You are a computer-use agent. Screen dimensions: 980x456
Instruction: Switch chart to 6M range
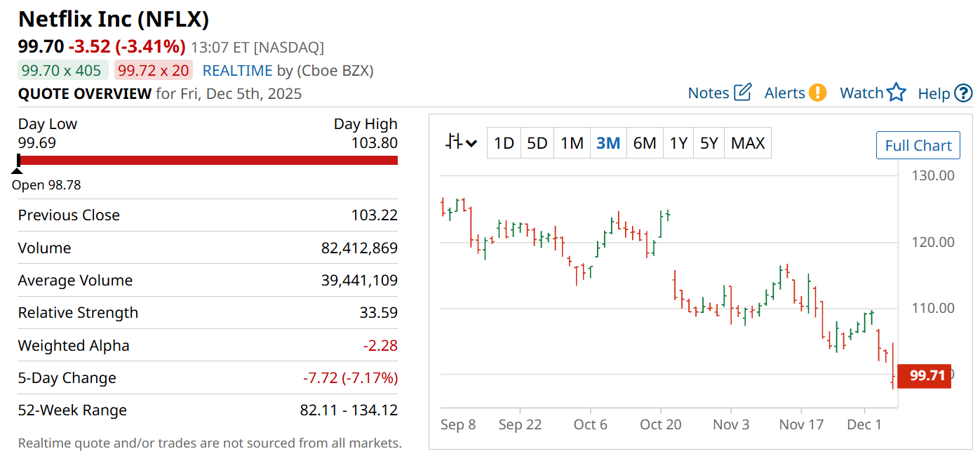point(644,143)
